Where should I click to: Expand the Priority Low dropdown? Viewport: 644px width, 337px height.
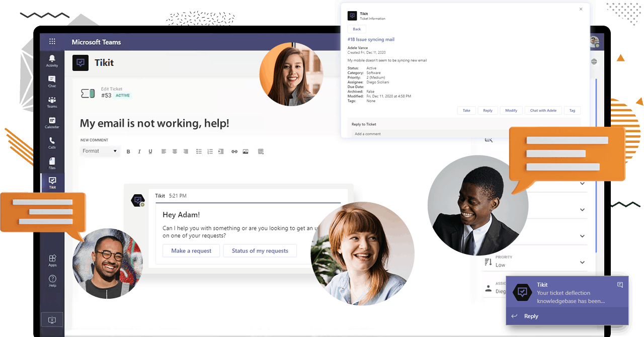(x=583, y=262)
